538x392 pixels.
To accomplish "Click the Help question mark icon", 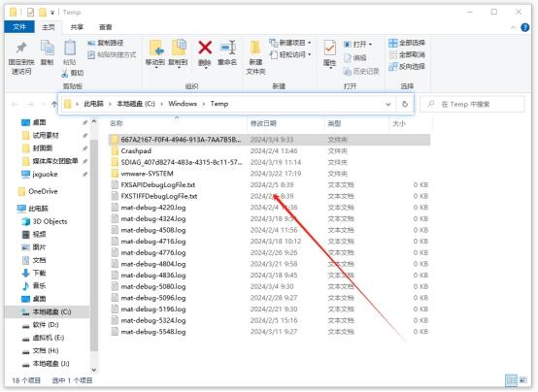I will coord(524,27).
